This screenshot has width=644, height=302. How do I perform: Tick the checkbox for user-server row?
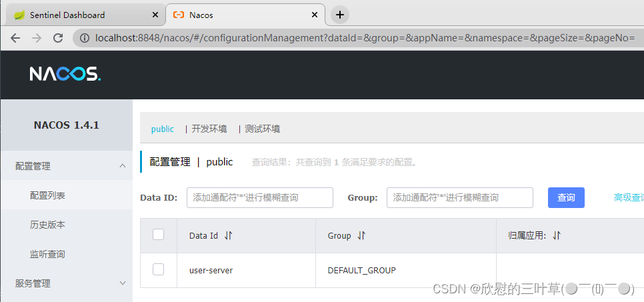pyautogui.click(x=158, y=269)
